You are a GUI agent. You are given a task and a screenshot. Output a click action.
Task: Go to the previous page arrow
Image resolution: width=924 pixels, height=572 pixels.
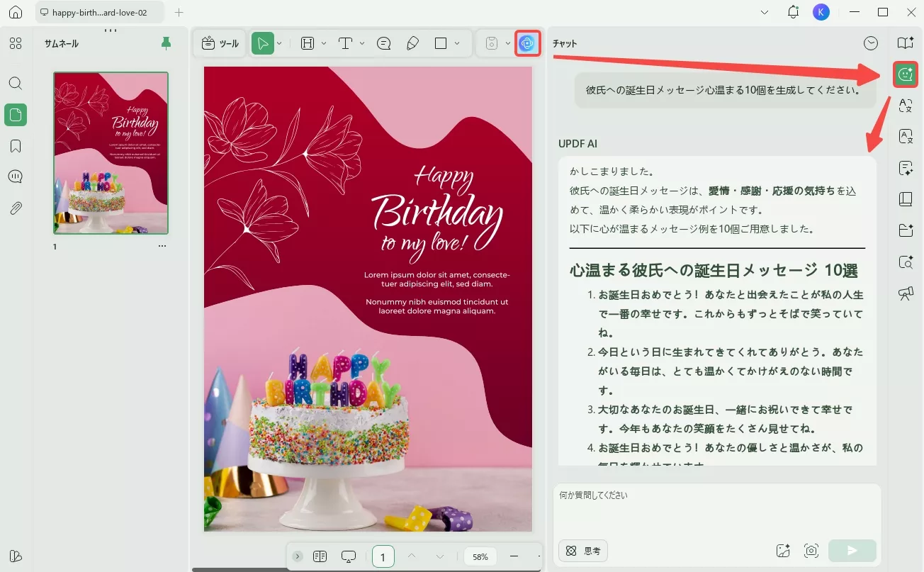[412, 556]
